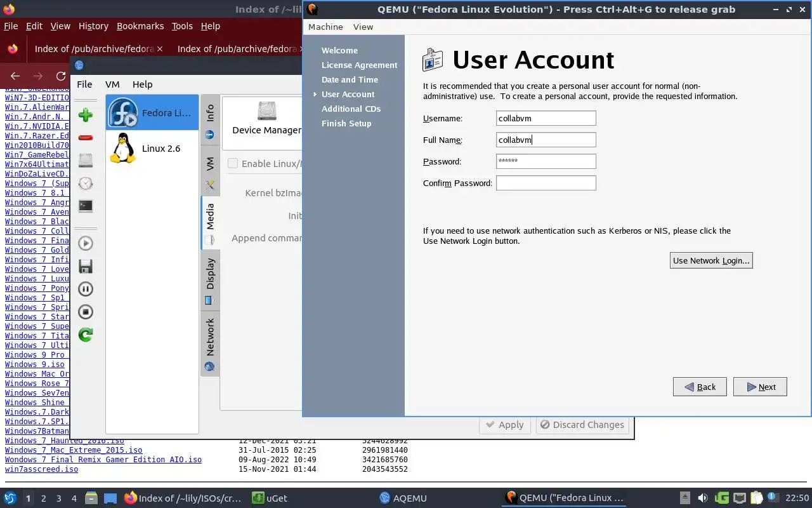Click the clock icon in AQEMU toolbar
Image resolution: width=812 pixels, height=508 pixels.
point(86,184)
